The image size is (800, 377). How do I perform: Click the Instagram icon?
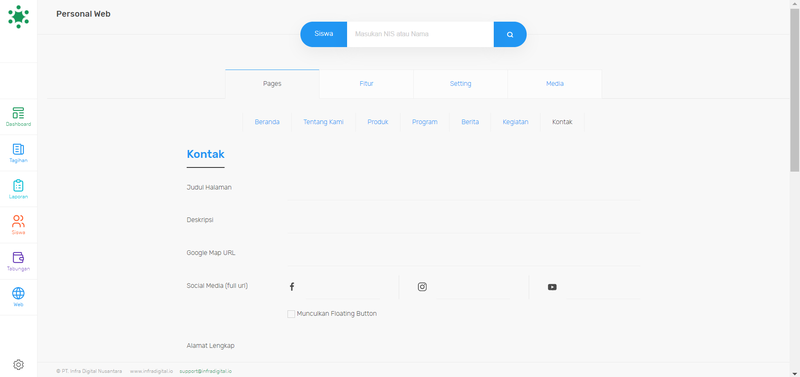click(x=422, y=287)
